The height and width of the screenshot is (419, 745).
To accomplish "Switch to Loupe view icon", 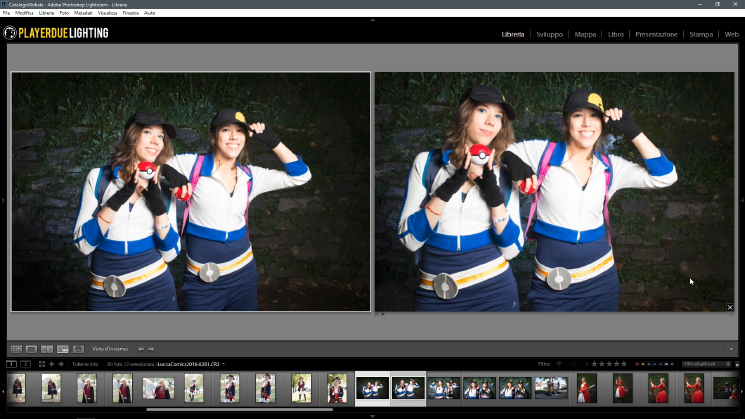I will (x=31, y=349).
